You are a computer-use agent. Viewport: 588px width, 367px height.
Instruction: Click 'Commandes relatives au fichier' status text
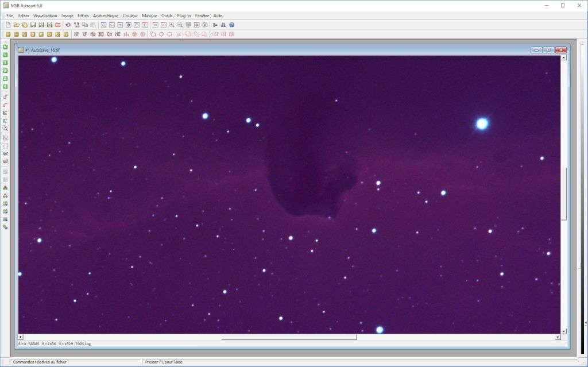point(40,362)
